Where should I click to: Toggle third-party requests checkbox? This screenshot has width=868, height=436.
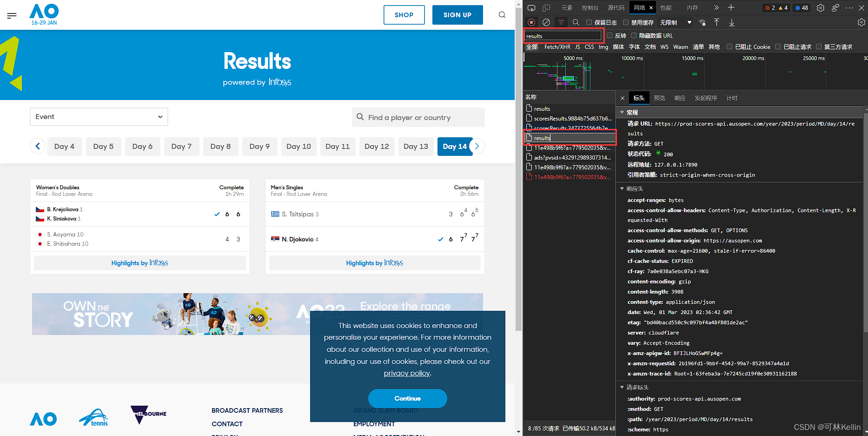pos(819,47)
